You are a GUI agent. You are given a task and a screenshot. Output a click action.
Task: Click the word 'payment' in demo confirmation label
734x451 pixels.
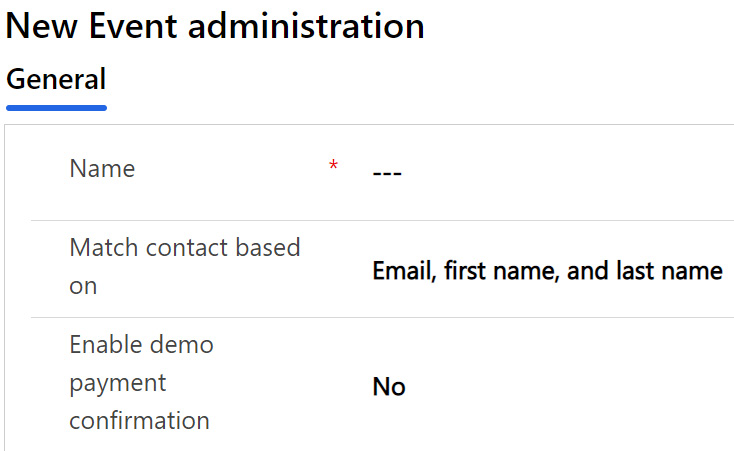click(x=117, y=384)
